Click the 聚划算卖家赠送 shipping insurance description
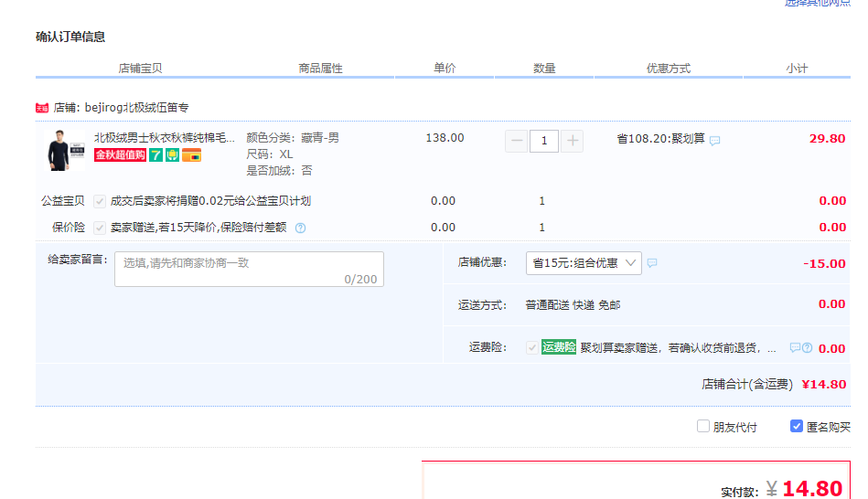Image resolution: width=868 pixels, height=499 pixels. coord(678,348)
